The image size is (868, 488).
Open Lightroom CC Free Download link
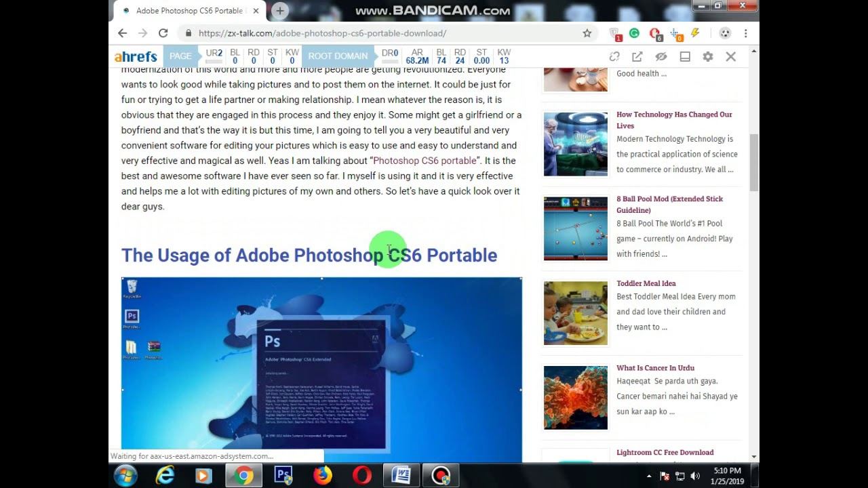coord(665,452)
